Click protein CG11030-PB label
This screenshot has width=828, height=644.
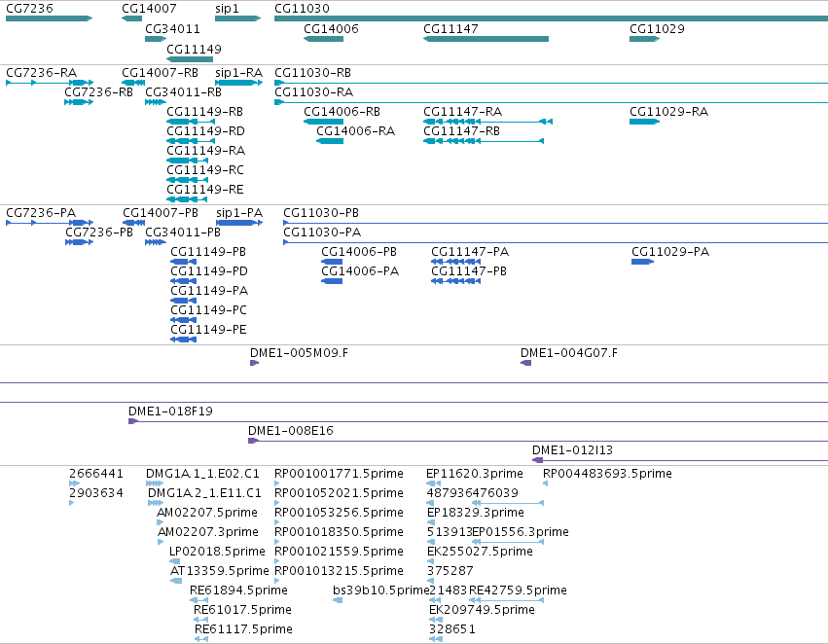(x=321, y=213)
